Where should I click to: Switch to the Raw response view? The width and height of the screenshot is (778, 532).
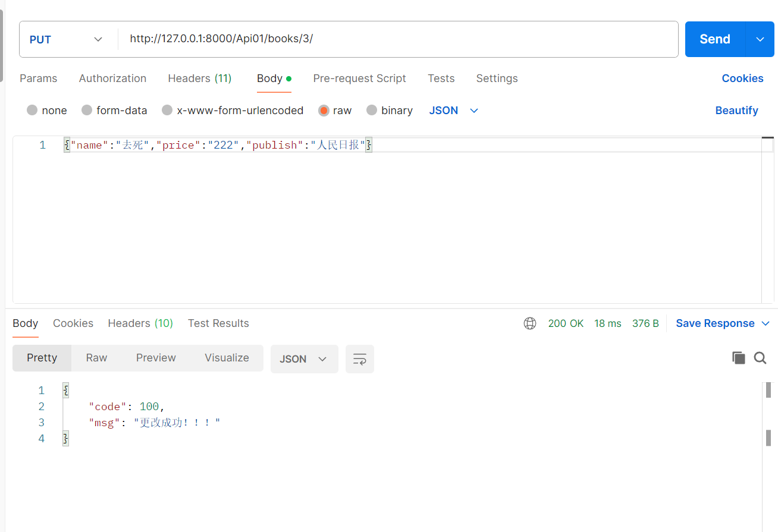point(96,358)
